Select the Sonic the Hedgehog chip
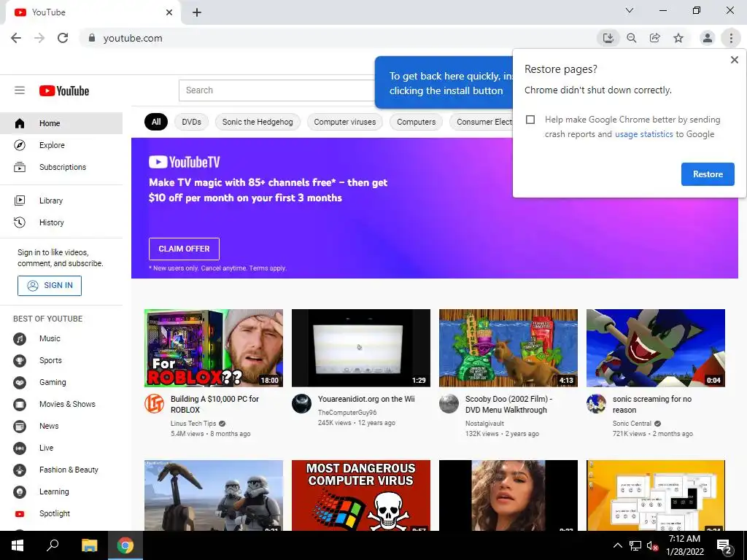 click(258, 122)
